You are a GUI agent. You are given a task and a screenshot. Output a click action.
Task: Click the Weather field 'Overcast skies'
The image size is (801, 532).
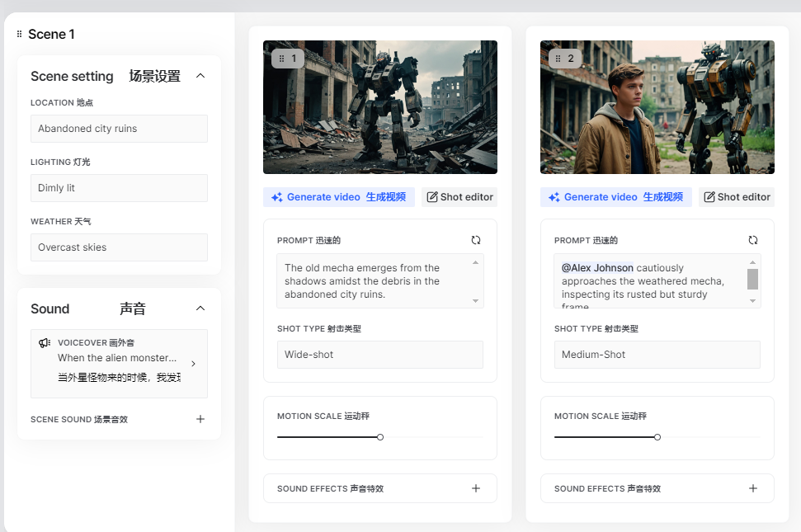pyautogui.click(x=119, y=247)
